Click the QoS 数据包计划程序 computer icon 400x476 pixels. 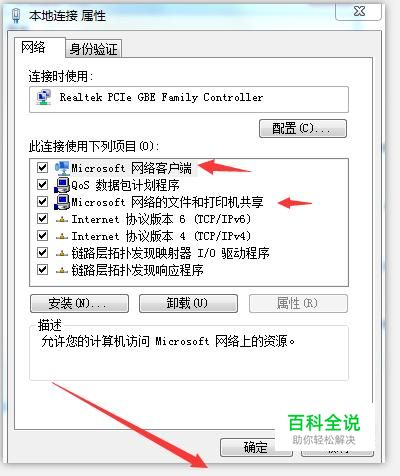62,185
